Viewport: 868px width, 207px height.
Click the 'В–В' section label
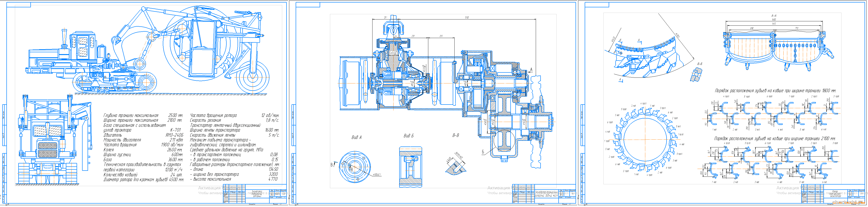point(455,135)
